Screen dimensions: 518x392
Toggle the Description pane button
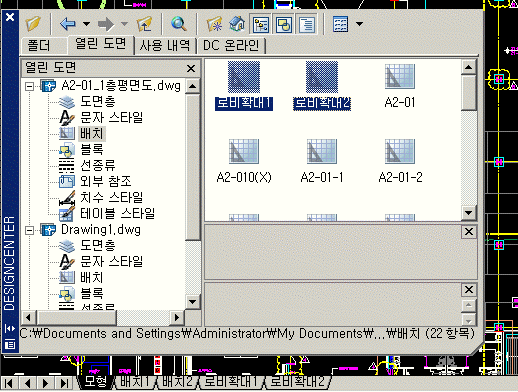(x=307, y=24)
